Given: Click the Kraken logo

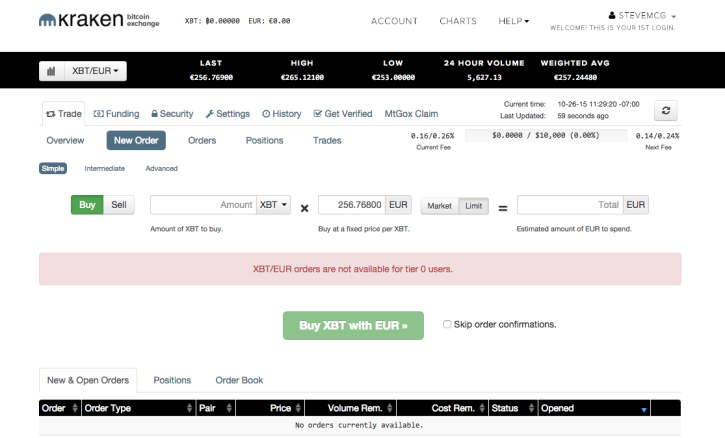Looking at the screenshot, I should tap(99, 20).
